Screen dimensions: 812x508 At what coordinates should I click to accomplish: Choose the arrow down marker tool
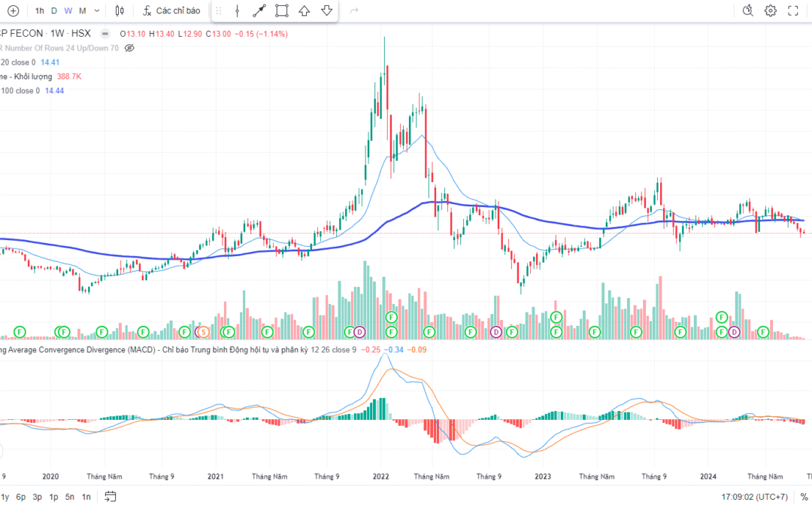(326, 11)
